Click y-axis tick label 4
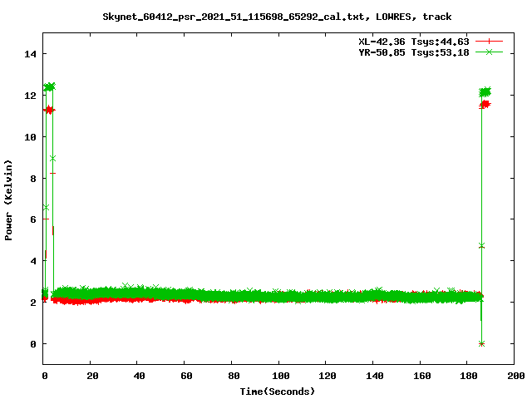The width and height of the screenshot is (532, 399). (x=33, y=261)
